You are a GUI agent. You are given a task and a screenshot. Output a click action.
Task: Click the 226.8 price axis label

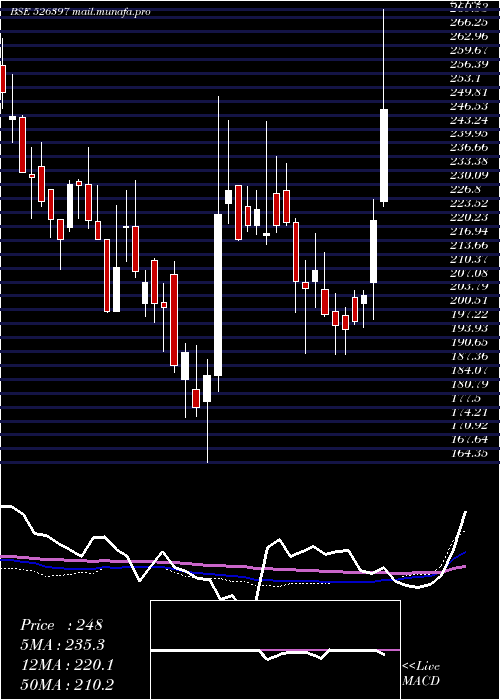coord(466,189)
